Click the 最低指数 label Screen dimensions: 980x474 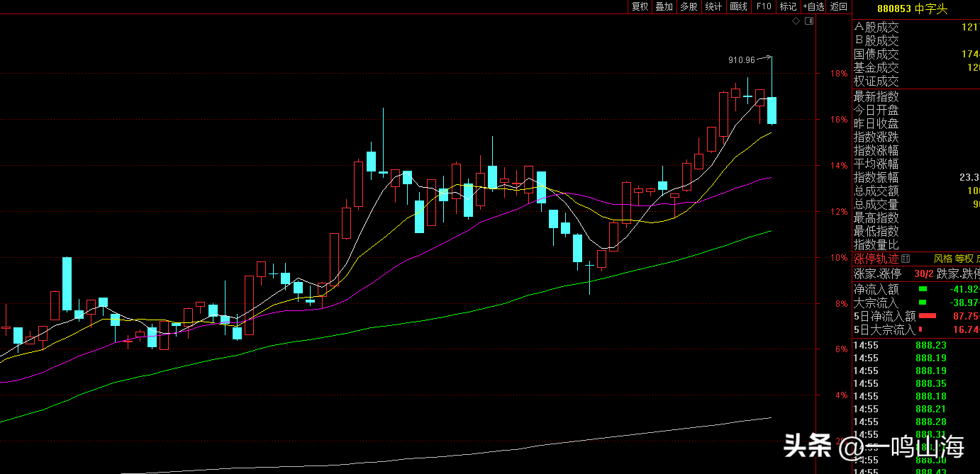876,231
